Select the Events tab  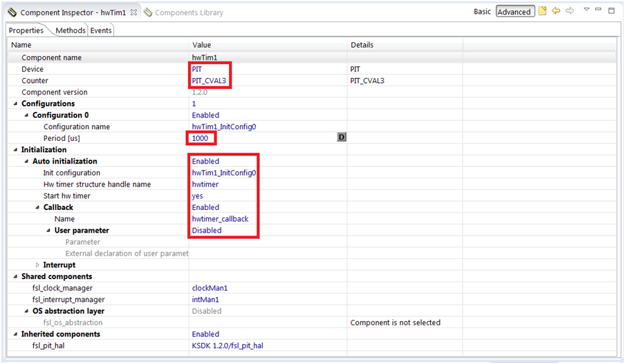coord(101,30)
